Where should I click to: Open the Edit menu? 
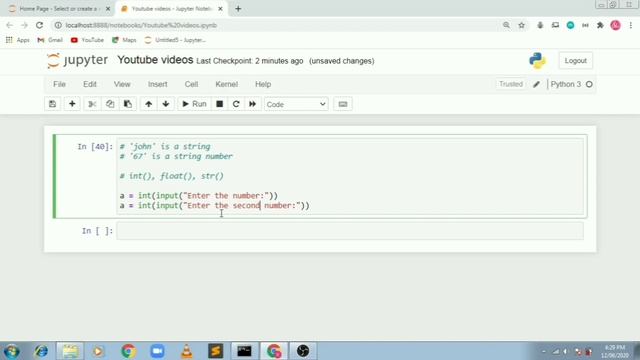click(90, 84)
